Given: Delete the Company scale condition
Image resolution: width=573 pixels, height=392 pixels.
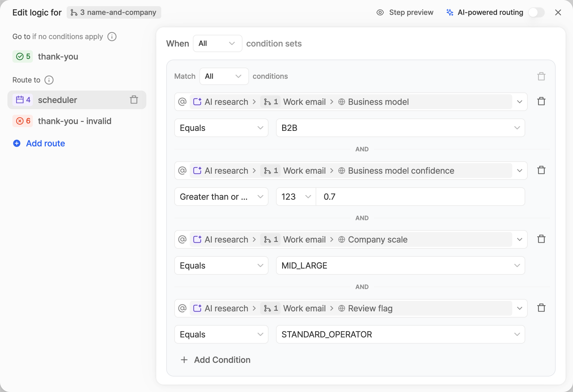Looking at the screenshot, I should click(541, 239).
